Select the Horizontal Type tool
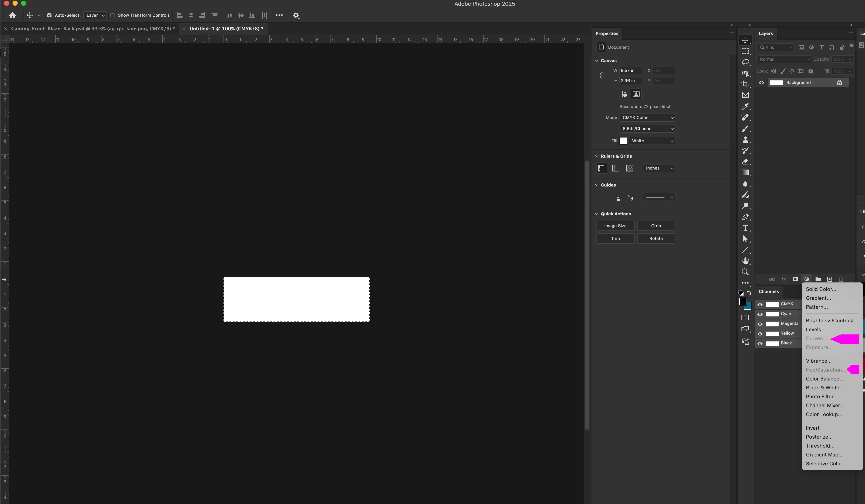Image resolution: width=865 pixels, height=504 pixels. pyautogui.click(x=745, y=228)
